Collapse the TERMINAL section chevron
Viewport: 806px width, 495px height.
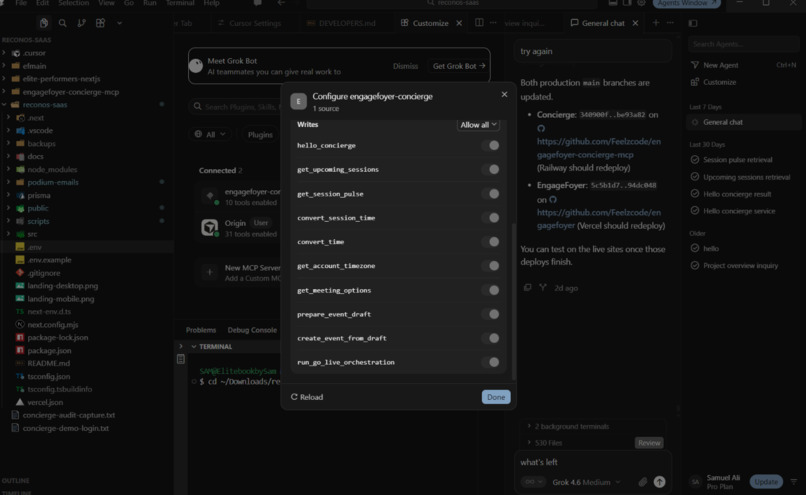(x=194, y=346)
